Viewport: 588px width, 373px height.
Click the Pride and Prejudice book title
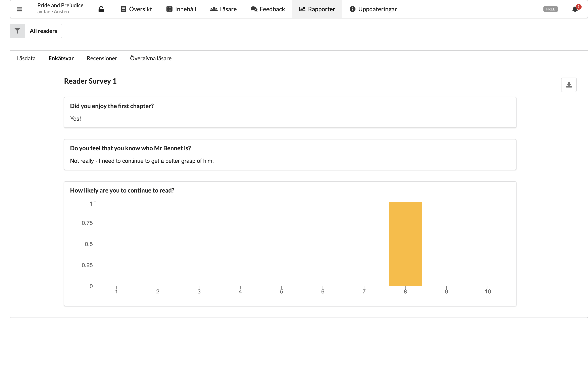click(60, 5)
